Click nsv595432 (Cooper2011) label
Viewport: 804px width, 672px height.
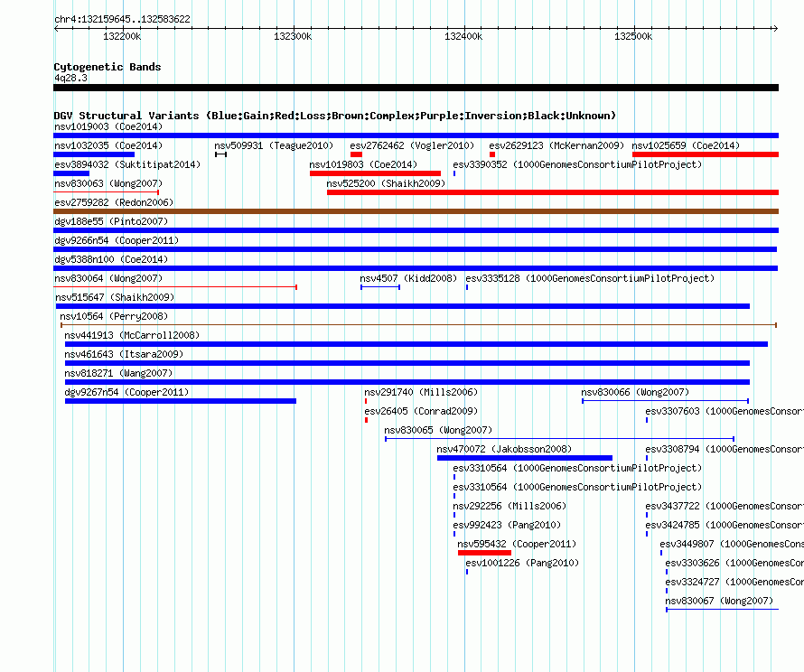(x=517, y=544)
